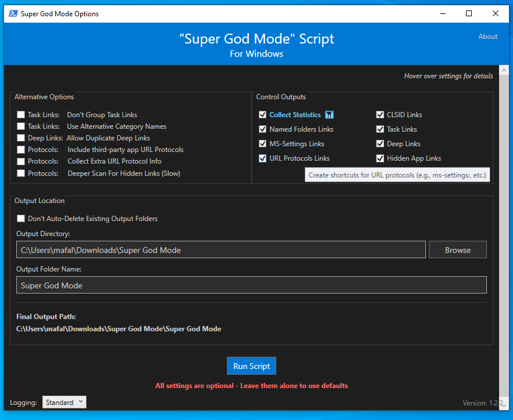Click the vertical scrollbar up arrow
Screen dimensions: 513x420
pos(504,70)
